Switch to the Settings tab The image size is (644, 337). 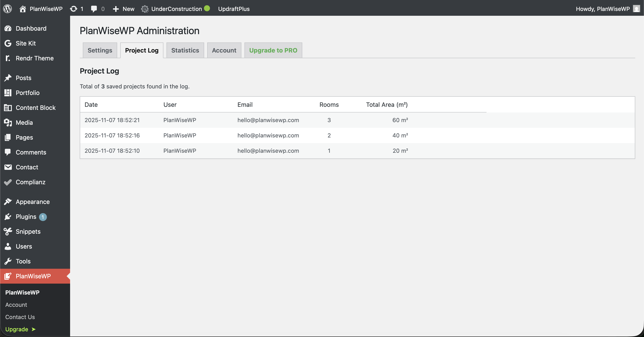(100, 50)
